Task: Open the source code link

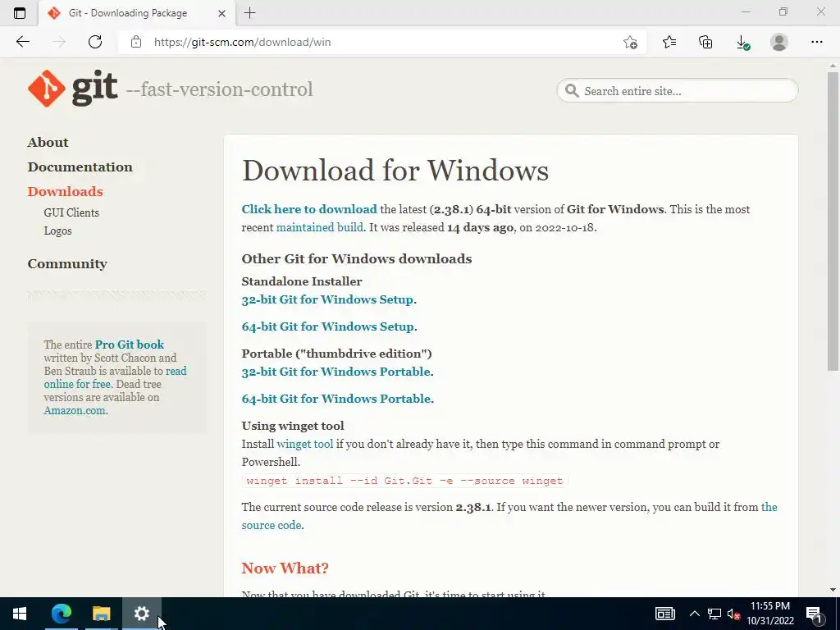Action: (271, 525)
